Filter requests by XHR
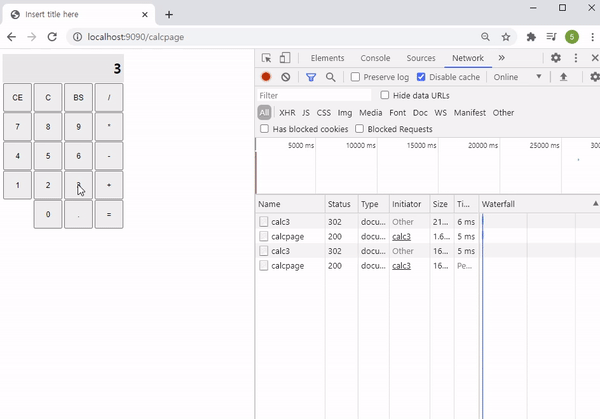600x419 pixels. pos(287,112)
